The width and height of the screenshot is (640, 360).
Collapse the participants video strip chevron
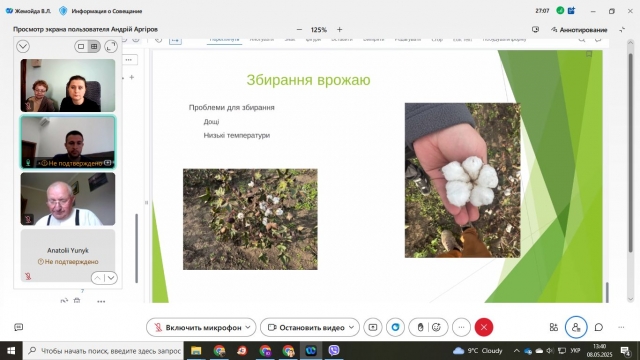click(23, 47)
